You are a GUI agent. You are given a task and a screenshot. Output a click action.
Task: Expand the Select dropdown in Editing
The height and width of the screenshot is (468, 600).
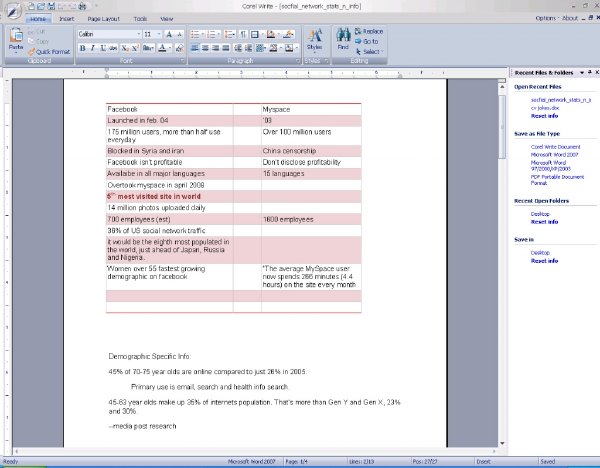(382, 52)
